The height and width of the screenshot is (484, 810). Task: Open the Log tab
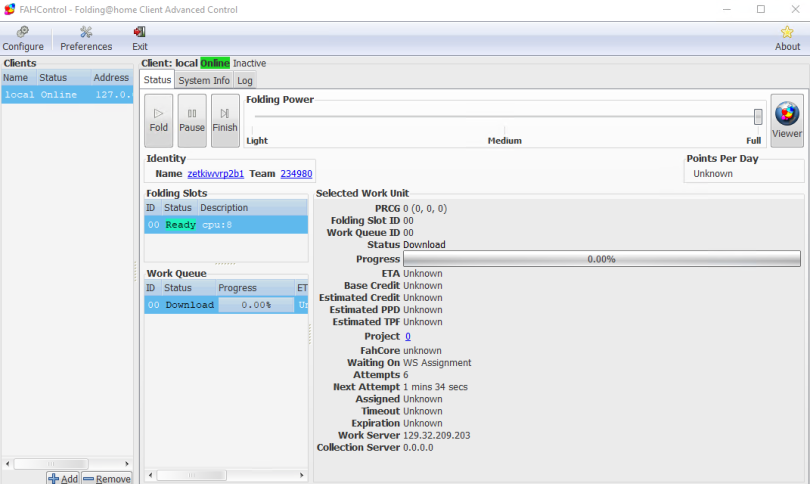244,81
